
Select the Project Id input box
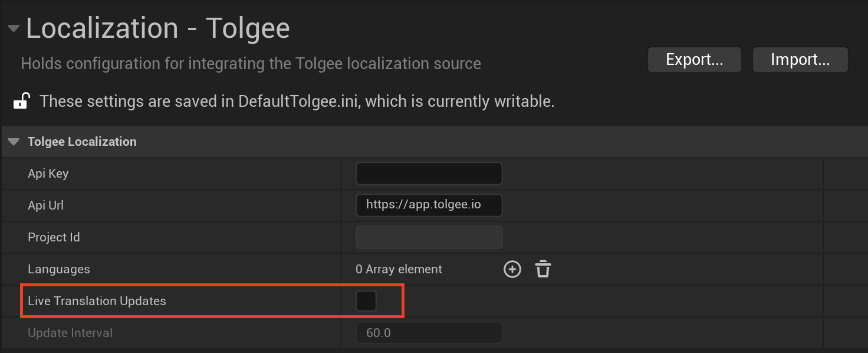pos(429,237)
